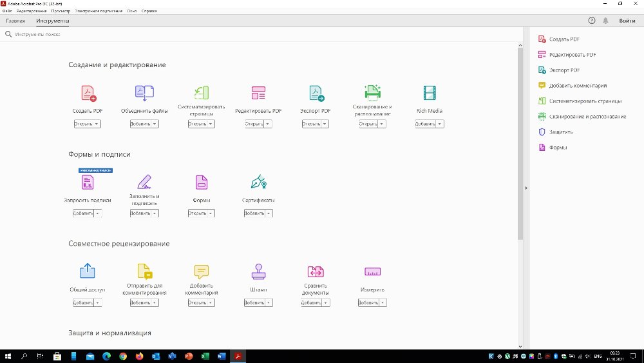Open the Windows Start menu
The image size is (644, 363).
8,356
